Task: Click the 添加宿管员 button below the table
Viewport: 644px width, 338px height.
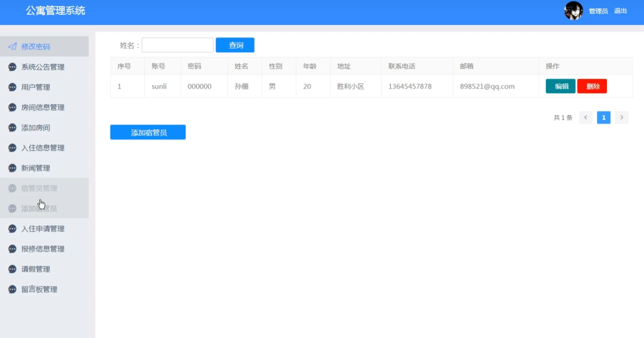Action: (148, 132)
